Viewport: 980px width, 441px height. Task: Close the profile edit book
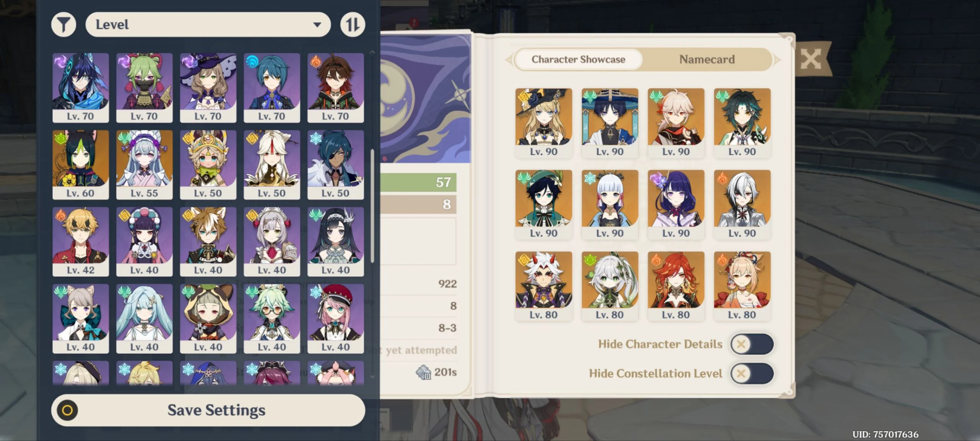[811, 59]
